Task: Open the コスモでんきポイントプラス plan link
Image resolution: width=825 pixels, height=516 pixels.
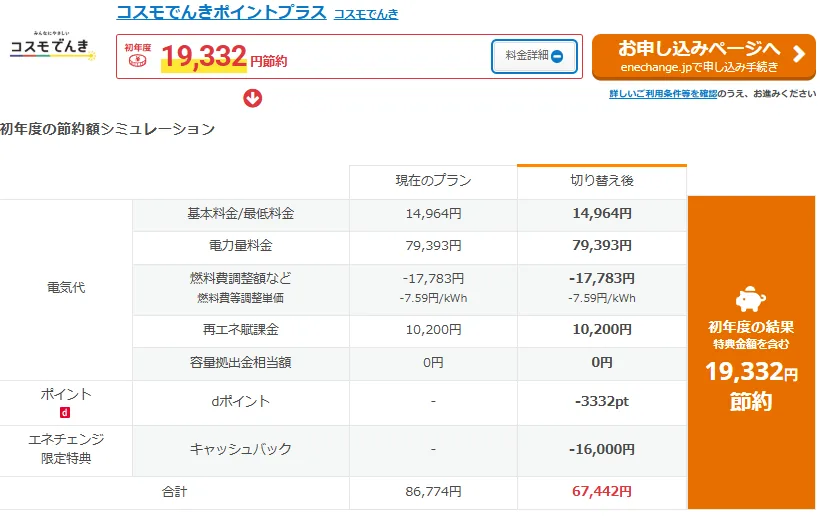Action: point(221,12)
